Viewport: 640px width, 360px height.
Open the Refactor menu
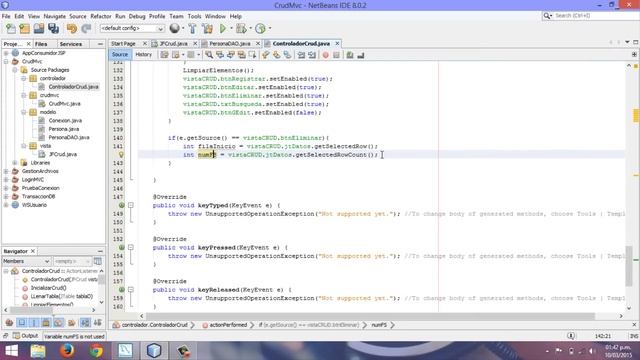click(101, 16)
